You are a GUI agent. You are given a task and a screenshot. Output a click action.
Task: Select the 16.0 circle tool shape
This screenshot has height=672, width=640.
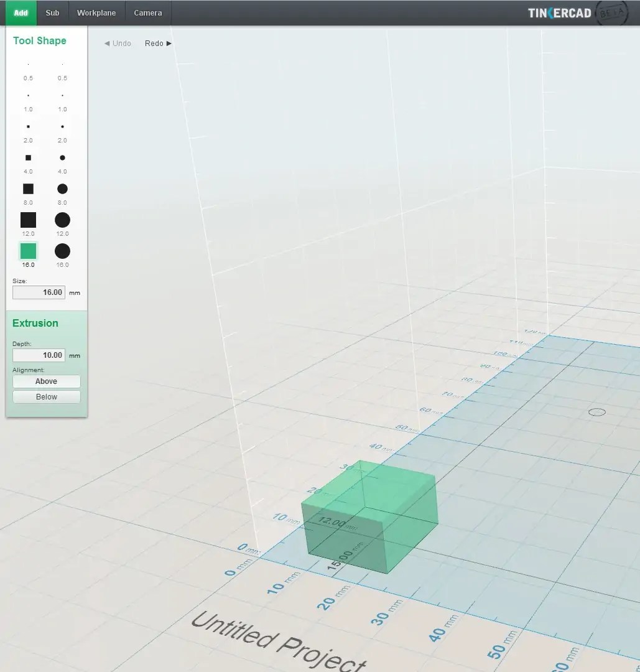[x=62, y=251]
